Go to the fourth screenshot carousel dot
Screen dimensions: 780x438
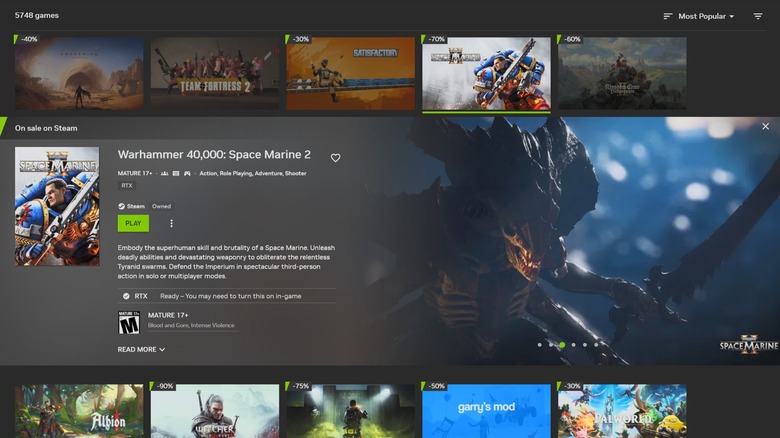point(574,344)
